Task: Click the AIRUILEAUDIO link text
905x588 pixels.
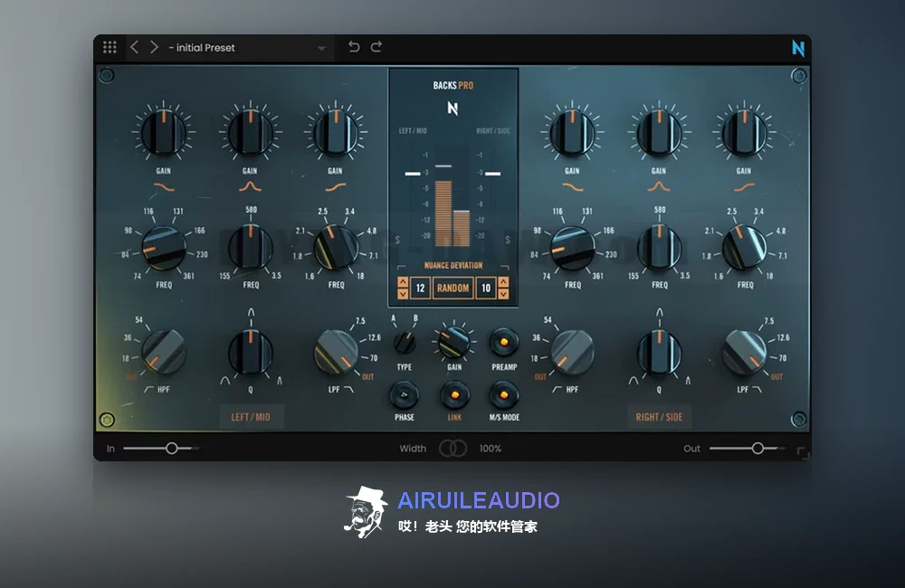Action: pyautogui.click(x=479, y=500)
